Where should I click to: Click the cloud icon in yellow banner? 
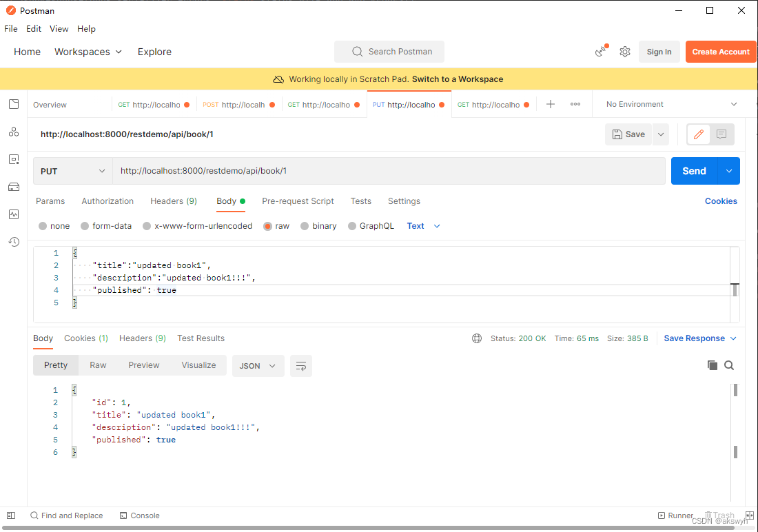[x=278, y=79]
